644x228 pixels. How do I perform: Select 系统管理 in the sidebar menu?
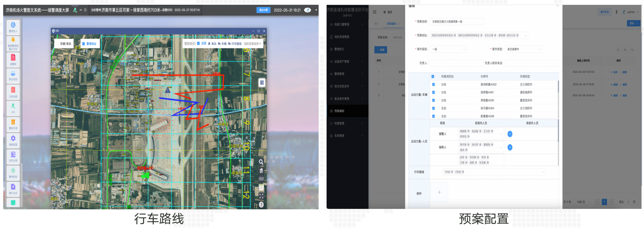click(347, 135)
